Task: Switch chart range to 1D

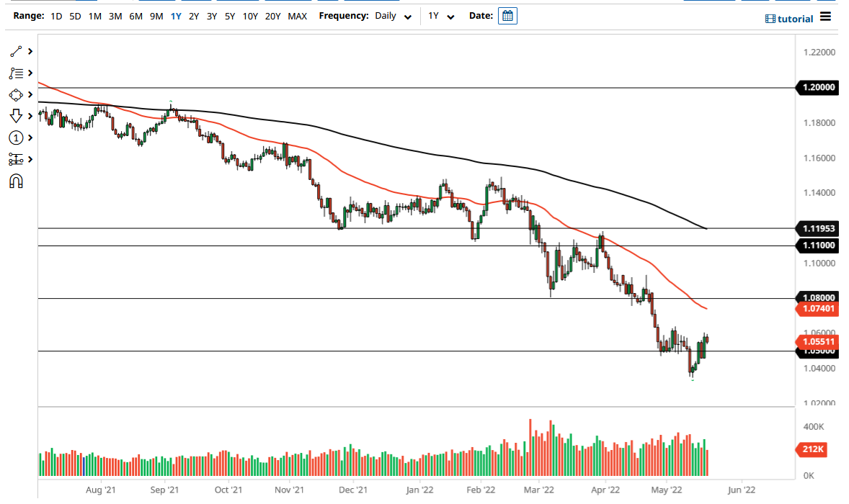Action: click(55, 14)
